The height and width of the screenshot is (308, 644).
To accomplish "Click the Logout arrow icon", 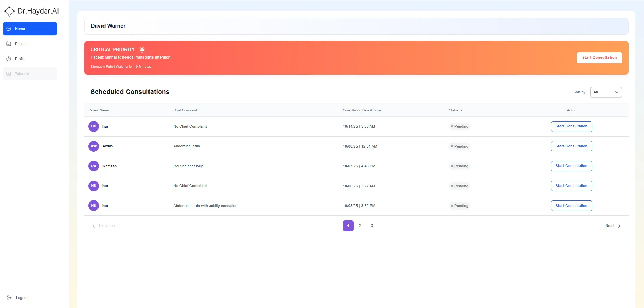I will [9, 298].
